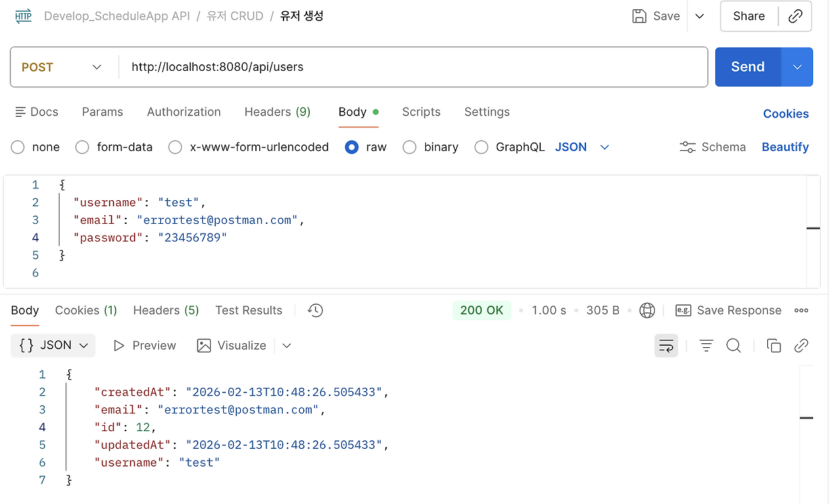Open response history clock icon
This screenshot has width=840, height=504.
point(316,310)
